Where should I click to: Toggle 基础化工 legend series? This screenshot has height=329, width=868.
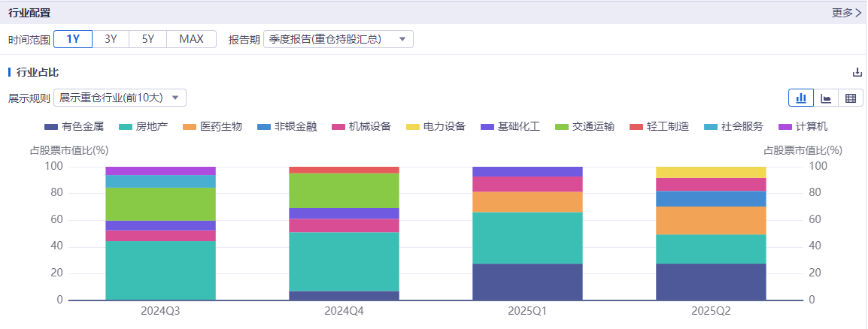point(511,127)
